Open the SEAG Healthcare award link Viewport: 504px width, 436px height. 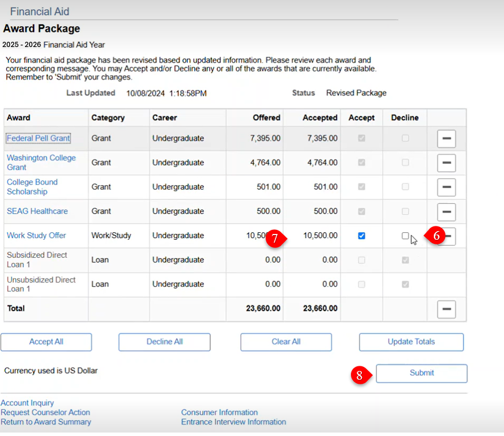(x=37, y=211)
